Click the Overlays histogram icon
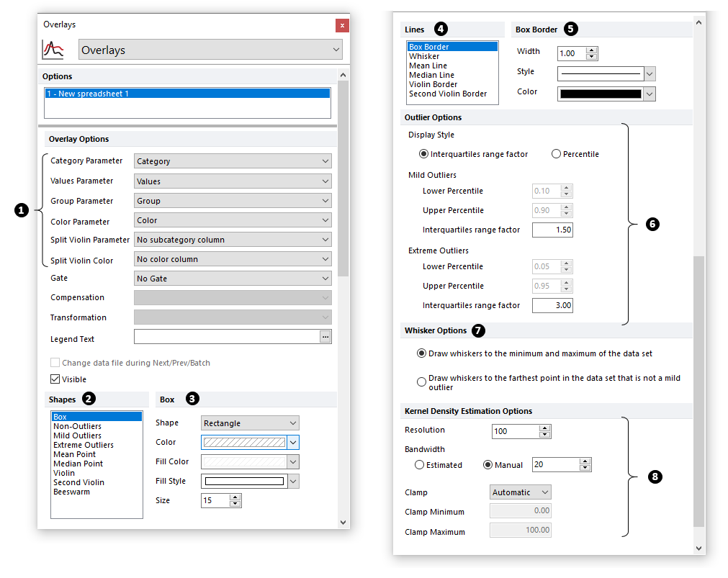Viewport: 728px width, 578px height. 53,50
